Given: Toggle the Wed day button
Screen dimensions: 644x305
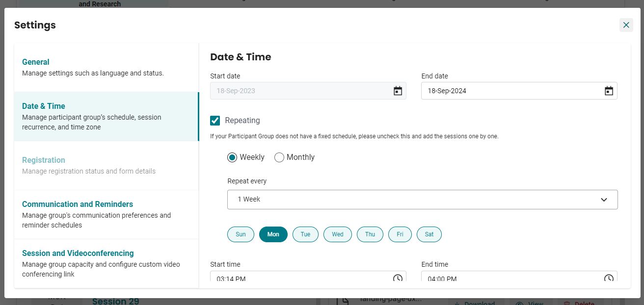Looking at the screenshot, I should pos(338,234).
